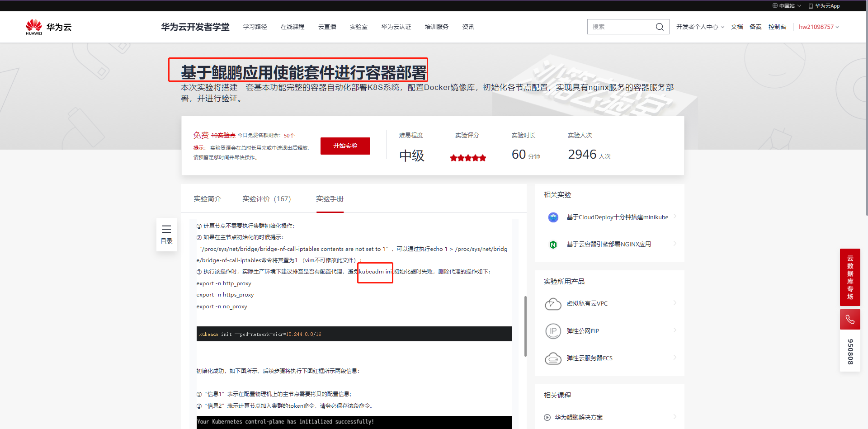868x429 pixels.
Task: Click the play icon beside 华为鲲鹏解决方案
Action: click(547, 417)
